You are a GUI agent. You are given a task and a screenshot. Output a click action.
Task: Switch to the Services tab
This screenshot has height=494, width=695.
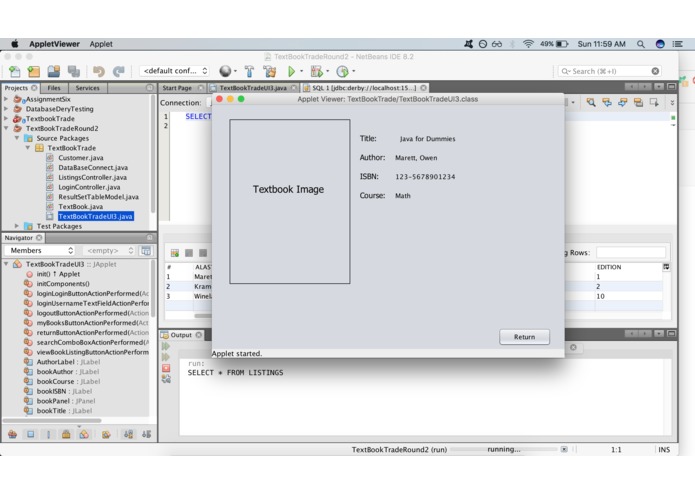point(87,88)
